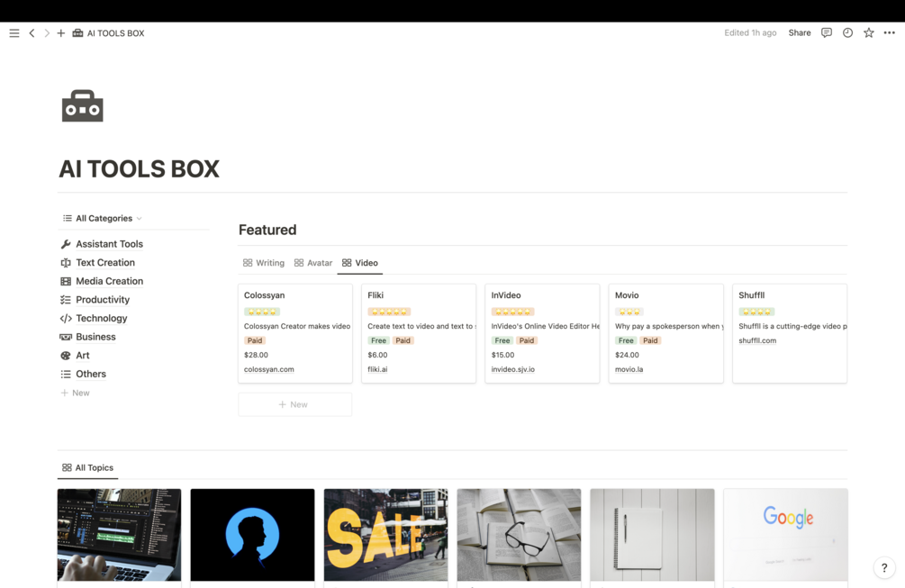Open the help question mark button
The height and width of the screenshot is (588, 905).
click(x=884, y=568)
